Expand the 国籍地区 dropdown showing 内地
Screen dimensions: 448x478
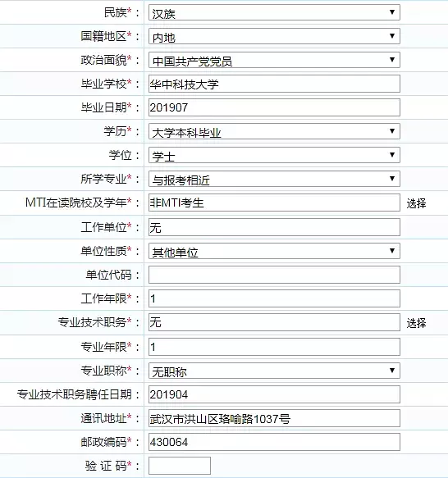pos(274,36)
